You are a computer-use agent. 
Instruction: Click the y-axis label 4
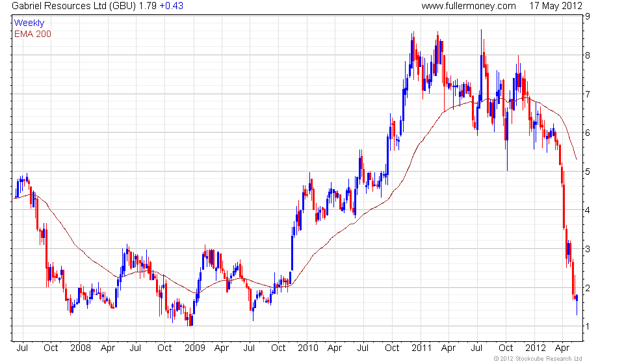[588, 211]
